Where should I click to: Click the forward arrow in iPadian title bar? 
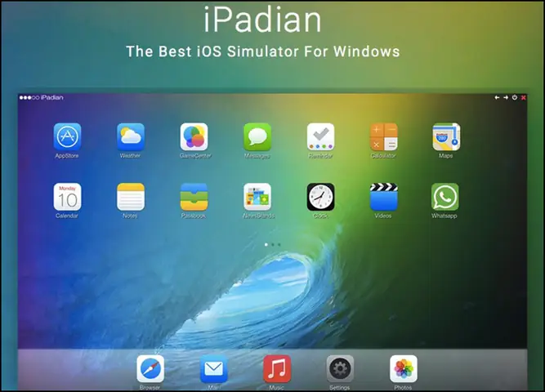[x=506, y=98]
